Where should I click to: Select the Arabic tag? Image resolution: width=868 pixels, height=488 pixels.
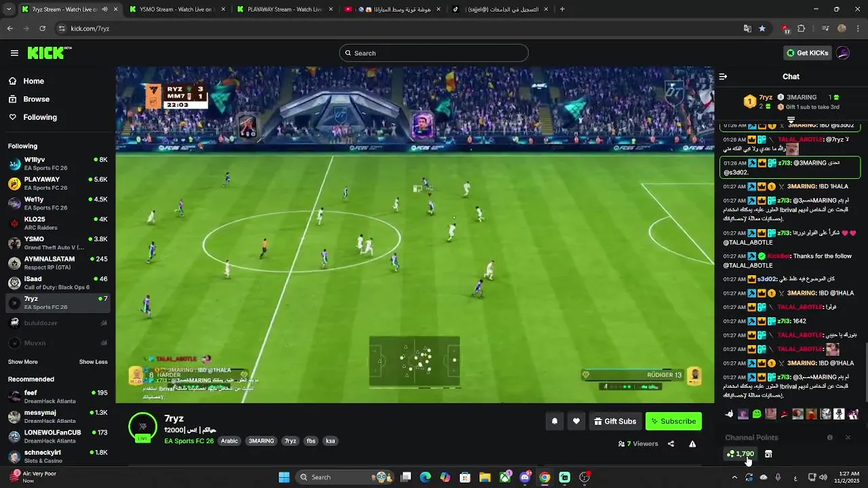tap(229, 441)
